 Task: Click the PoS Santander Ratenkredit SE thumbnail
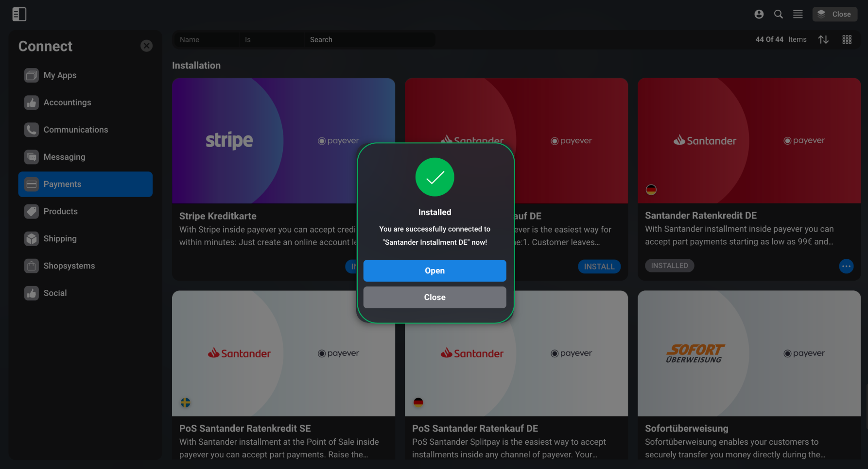coord(283,353)
